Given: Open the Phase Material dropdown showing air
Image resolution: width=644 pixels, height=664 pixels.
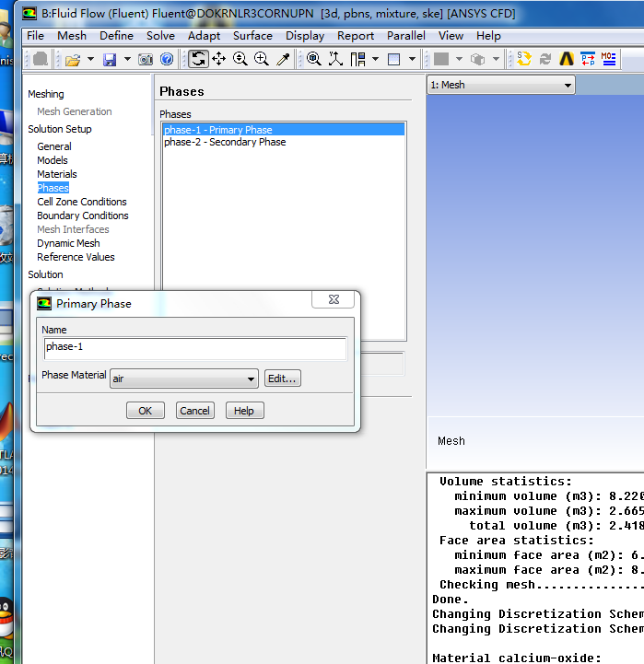Looking at the screenshot, I should (184, 379).
